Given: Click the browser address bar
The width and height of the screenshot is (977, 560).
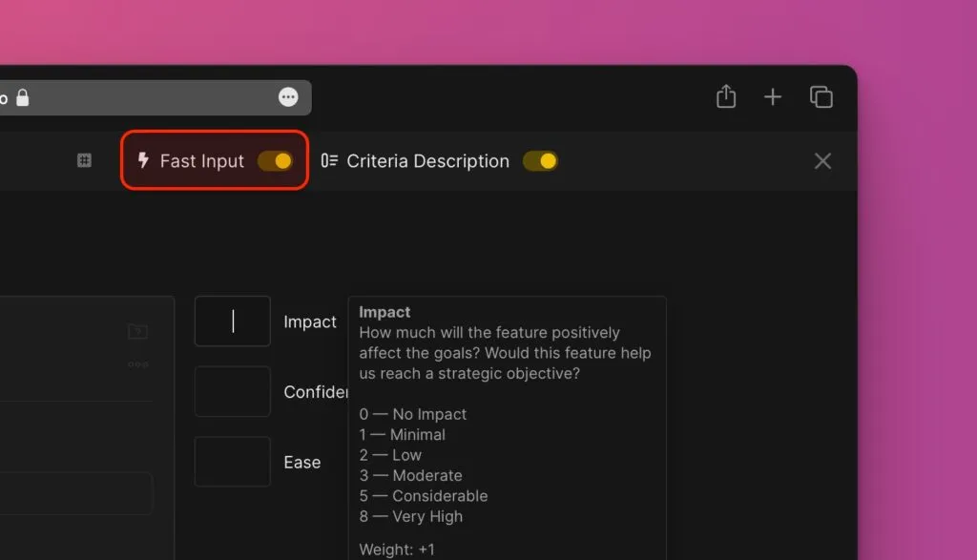Looking at the screenshot, I should click(x=143, y=97).
